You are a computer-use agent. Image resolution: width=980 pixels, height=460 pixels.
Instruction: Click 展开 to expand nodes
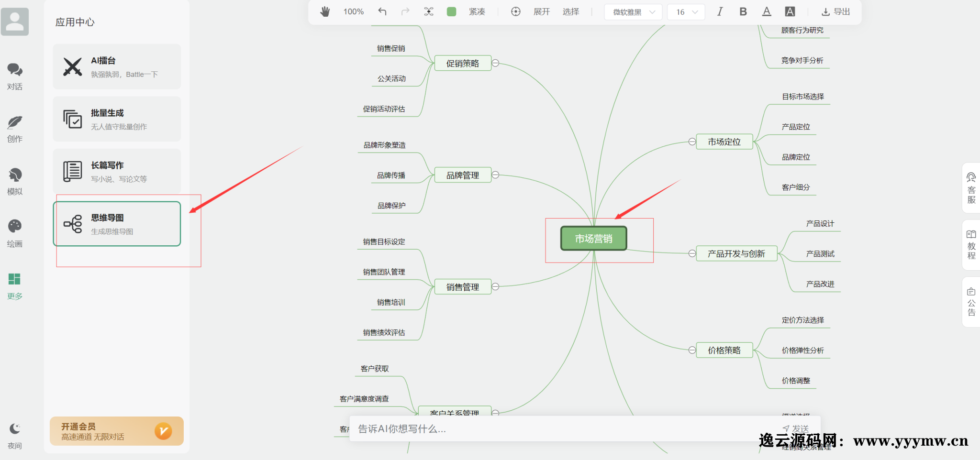point(542,11)
